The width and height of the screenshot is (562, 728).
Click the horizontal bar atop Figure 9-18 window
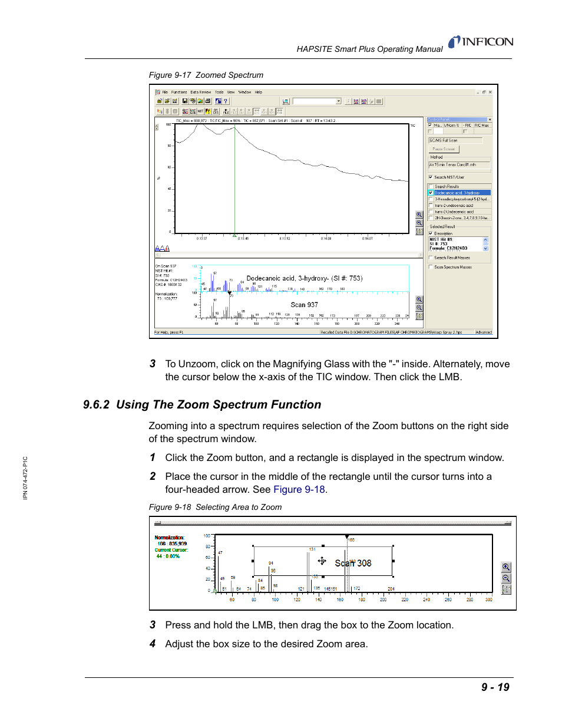(332, 523)
